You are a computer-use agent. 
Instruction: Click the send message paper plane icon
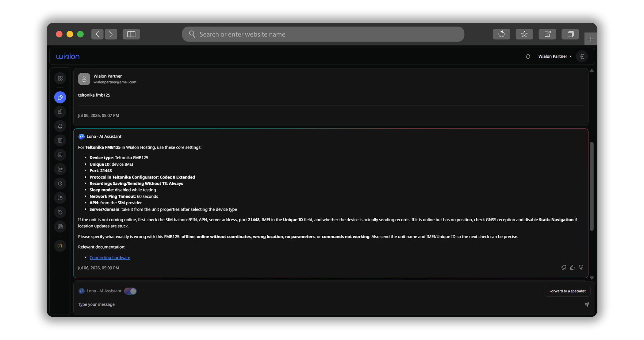(587, 304)
